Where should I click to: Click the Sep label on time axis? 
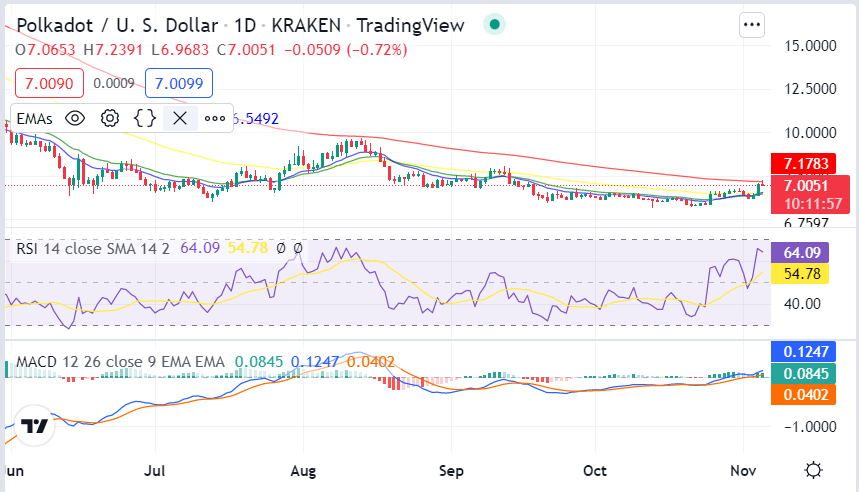click(x=451, y=471)
